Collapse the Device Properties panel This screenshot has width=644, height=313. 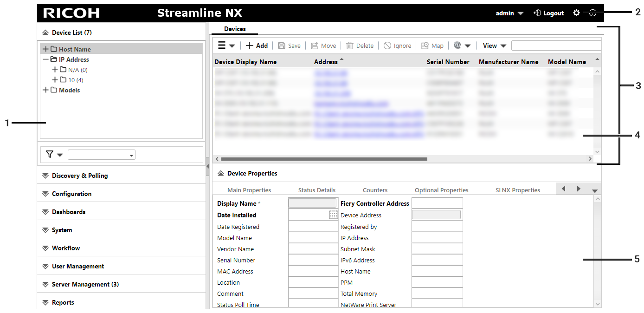pos(221,174)
